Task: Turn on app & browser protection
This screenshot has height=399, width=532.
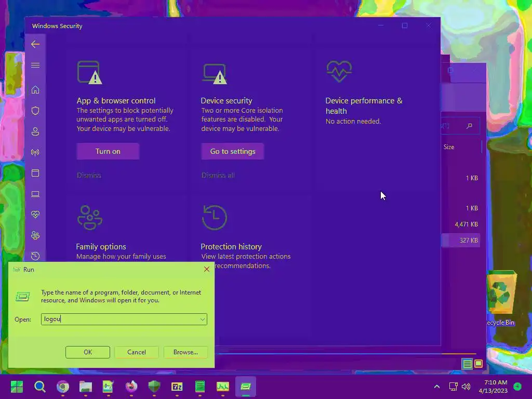Action: pos(108,151)
